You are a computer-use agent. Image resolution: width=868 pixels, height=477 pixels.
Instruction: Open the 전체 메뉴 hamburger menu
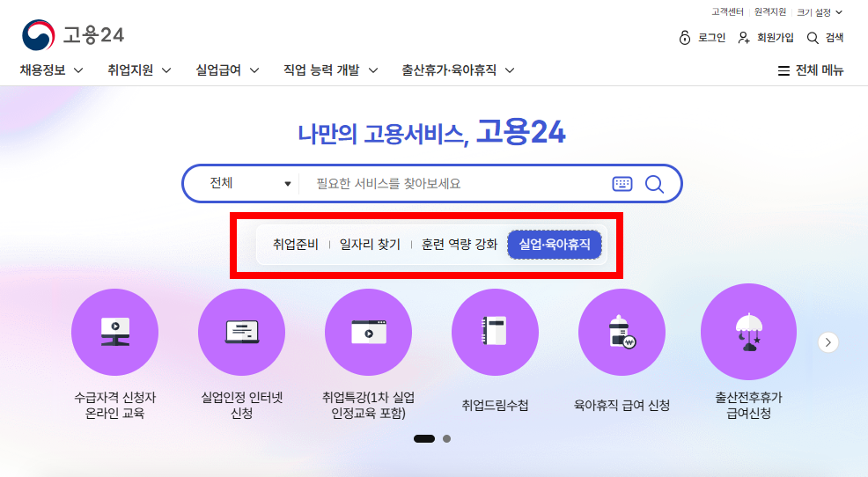811,70
